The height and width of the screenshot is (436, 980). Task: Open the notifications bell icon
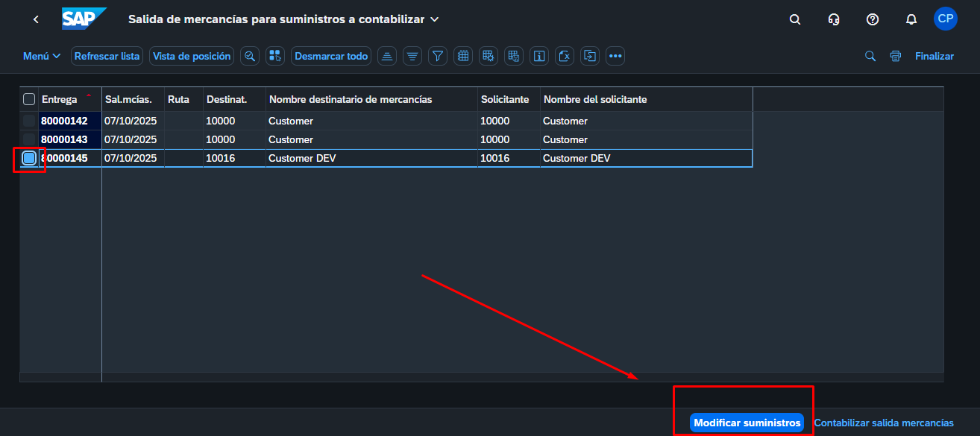tap(911, 19)
